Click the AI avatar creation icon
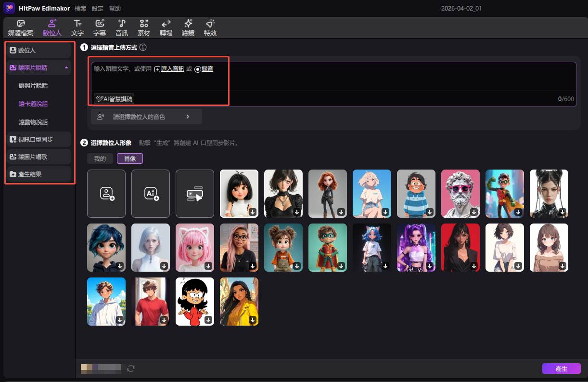 click(x=150, y=193)
